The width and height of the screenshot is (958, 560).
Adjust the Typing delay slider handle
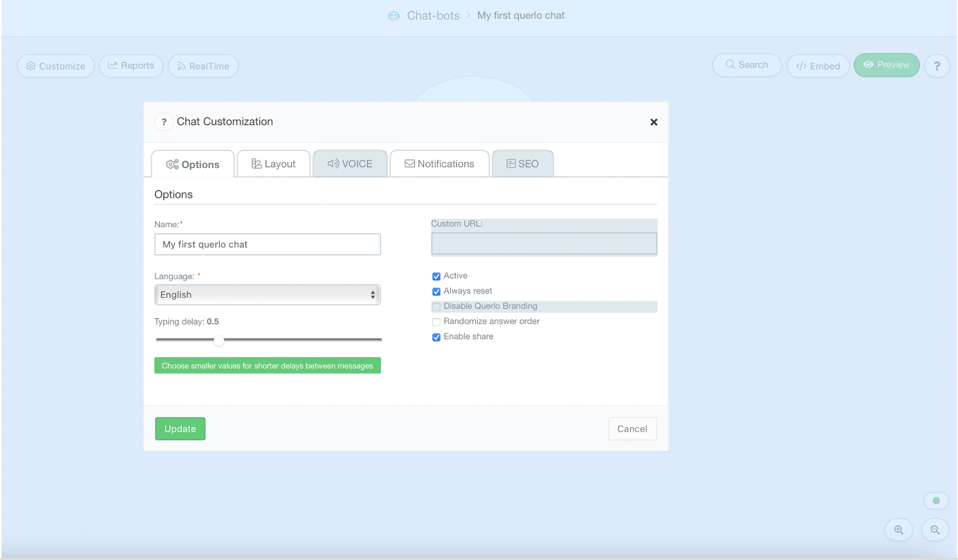click(x=219, y=341)
